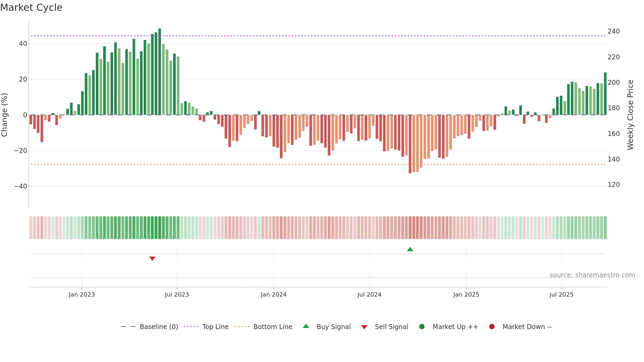Click the lowest red bar below the bottom line
644x362 pixels.
tap(410, 144)
